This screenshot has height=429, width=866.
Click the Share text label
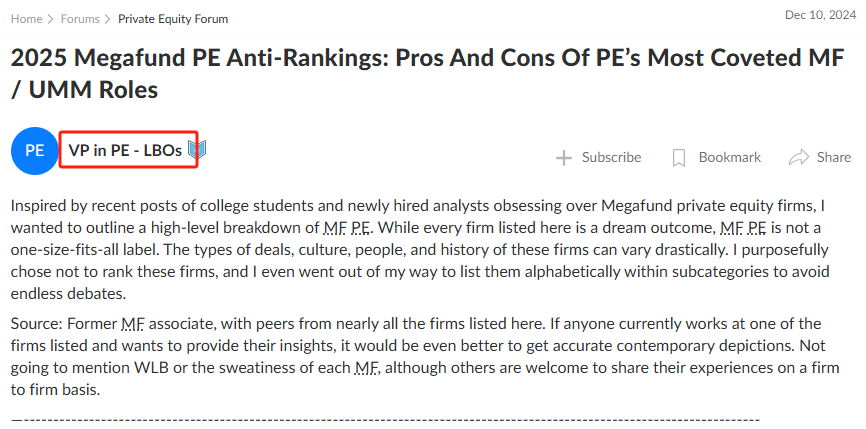(x=834, y=157)
